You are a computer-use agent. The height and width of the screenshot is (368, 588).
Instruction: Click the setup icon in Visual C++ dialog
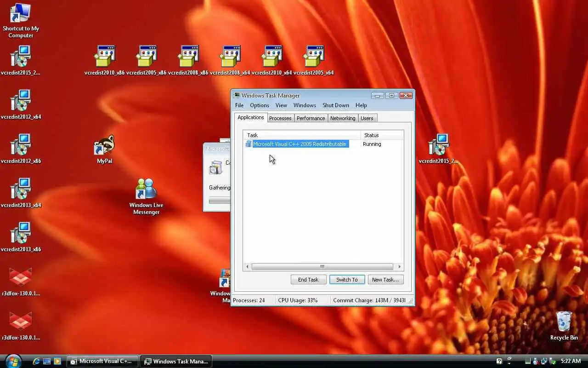click(215, 167)
